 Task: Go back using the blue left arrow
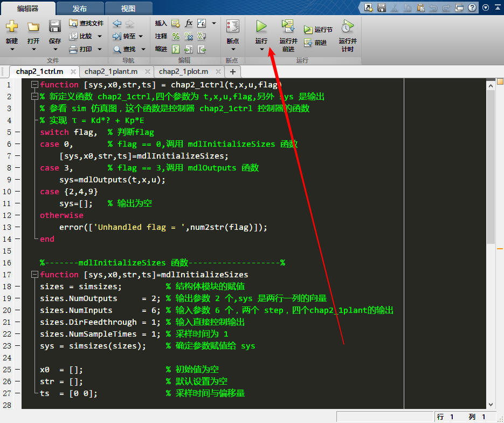117,23
